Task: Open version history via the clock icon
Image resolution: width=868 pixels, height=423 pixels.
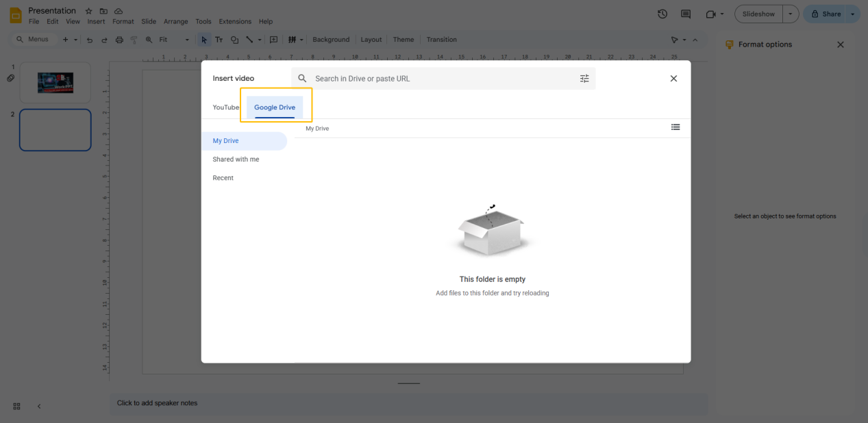Action: tap(662, 13)
